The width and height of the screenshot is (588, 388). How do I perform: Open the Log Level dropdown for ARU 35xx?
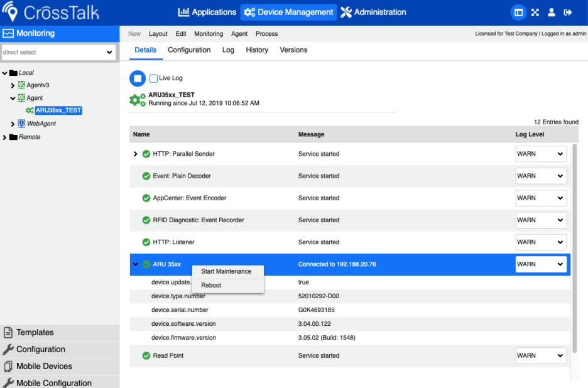pyautogui.click(x=541, y=264)
